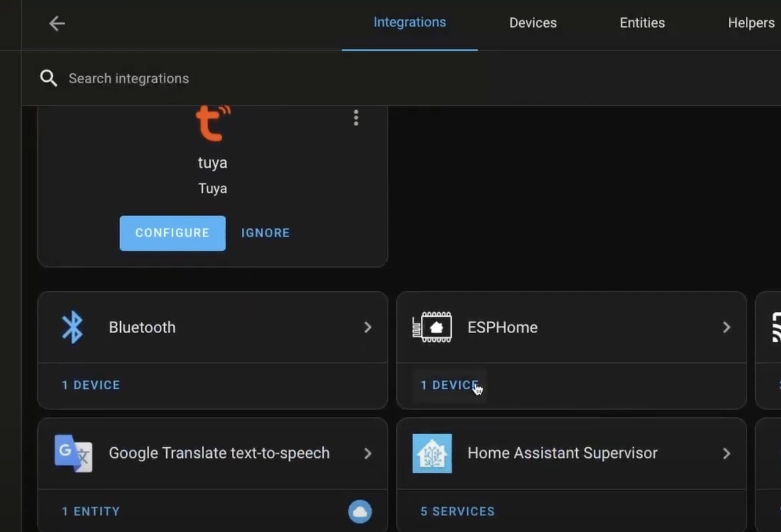Select the Integrations tab
Screen dimensions: 781x532
(410, 22)
